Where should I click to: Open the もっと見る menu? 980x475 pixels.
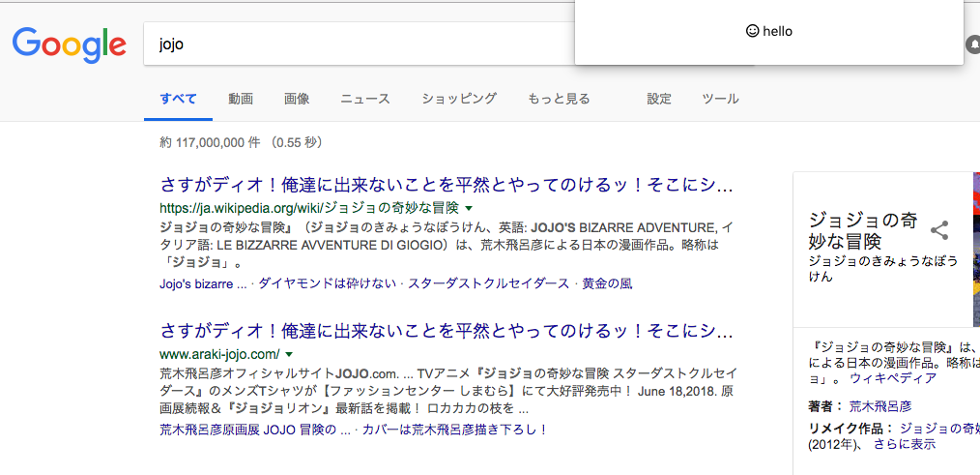(x=559, y=99)
